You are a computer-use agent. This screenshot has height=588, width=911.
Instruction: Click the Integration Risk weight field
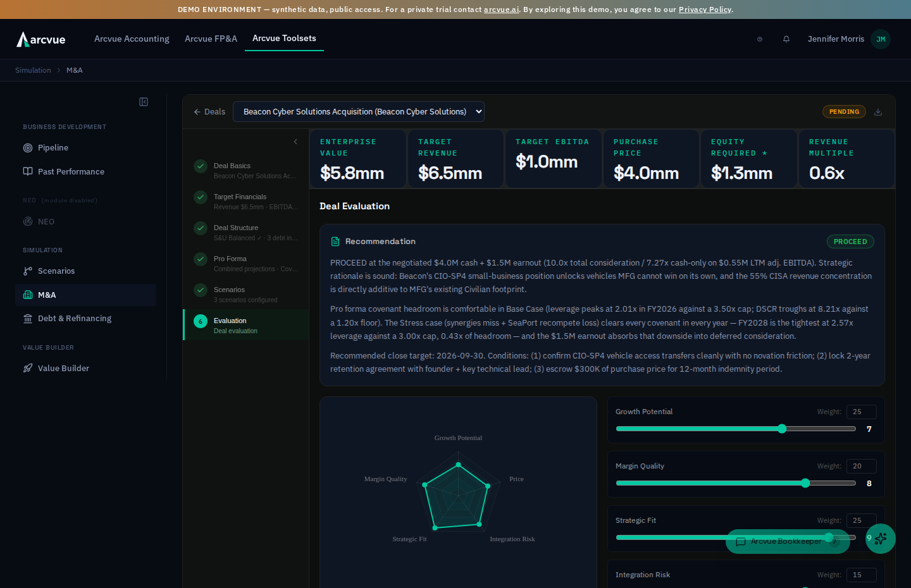[x=861, y=575]
